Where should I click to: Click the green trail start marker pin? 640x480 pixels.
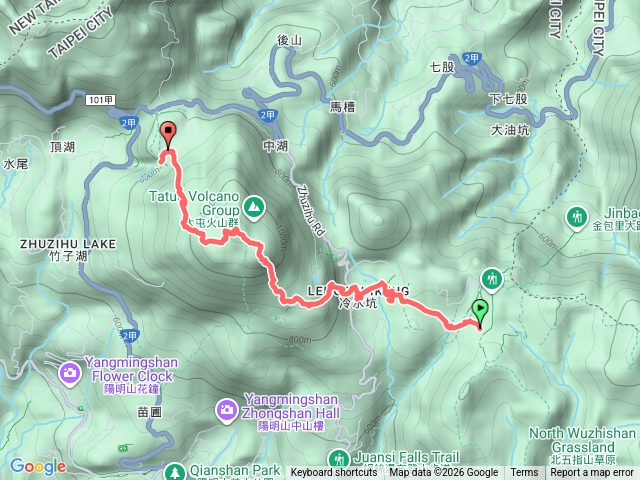pos(480,313)
